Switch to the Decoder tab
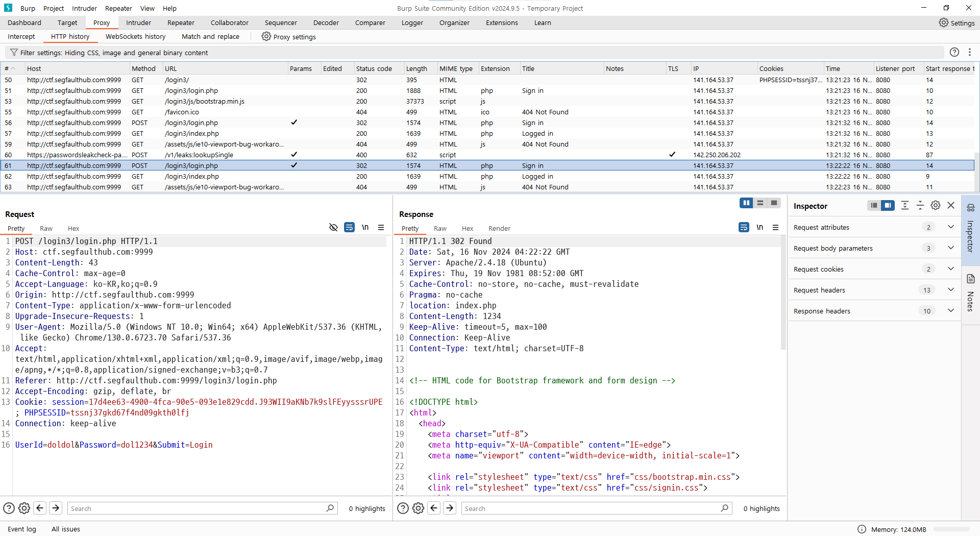 pos(326,23)
